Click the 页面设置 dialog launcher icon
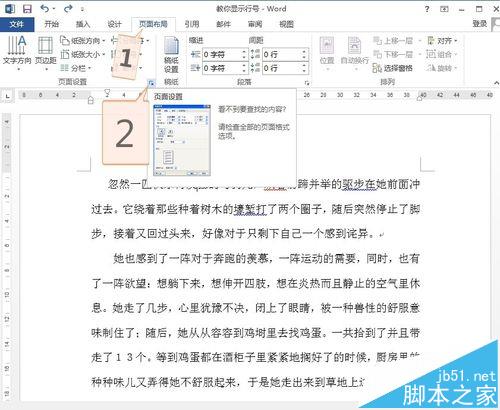The width and height of the screenshot is (500, 410). tap(151, 83)
